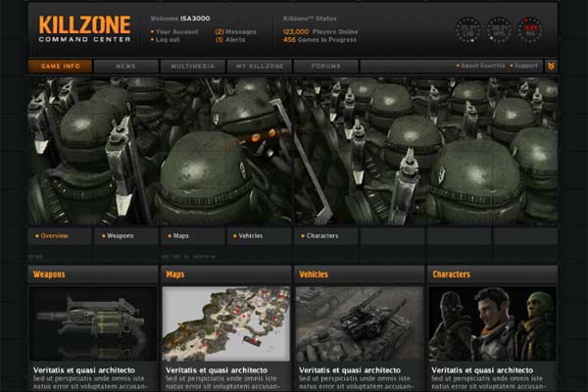
Task: Click the map overview thumbnail
Action: [x=226, y=324]
